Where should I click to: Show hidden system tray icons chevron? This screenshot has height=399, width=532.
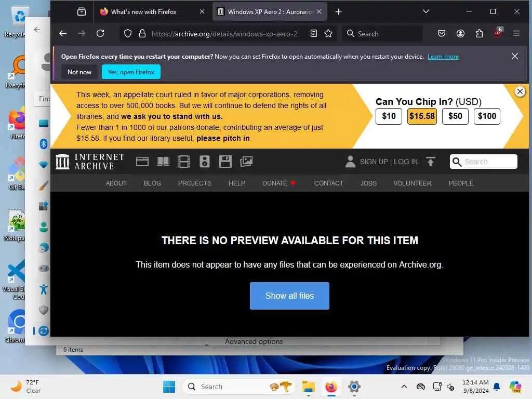(404, 387)
